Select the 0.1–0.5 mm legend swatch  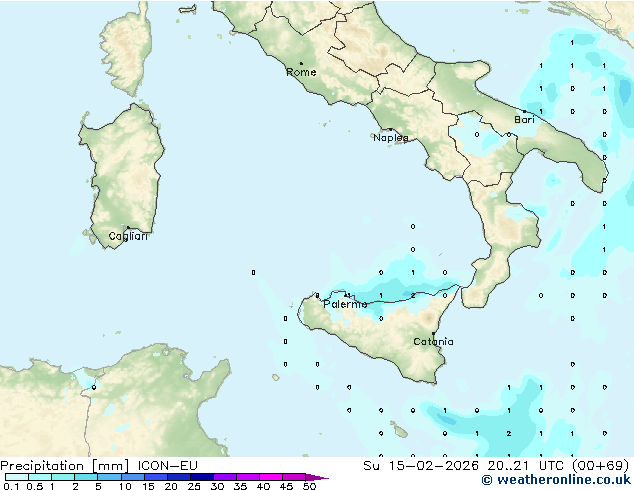click(x=17, y=477)
